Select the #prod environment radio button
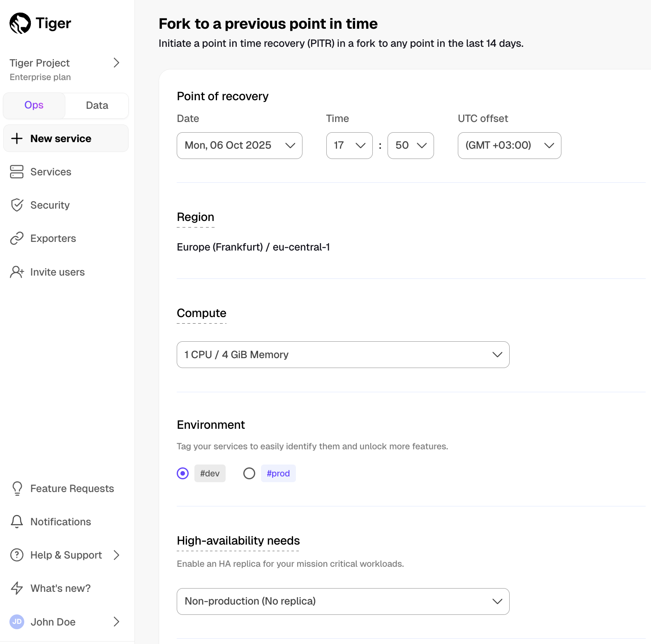 click(x=249, y=474)
